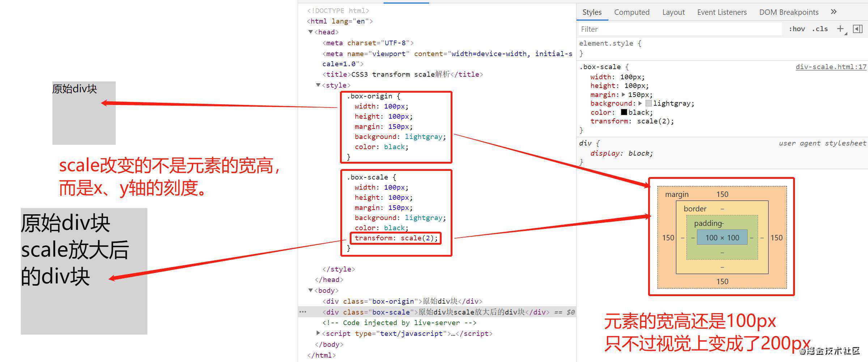Toggle the .cls class editor button
Viewport: 868px width, 362px height.
pyautogui.click(x=820, y=29)
